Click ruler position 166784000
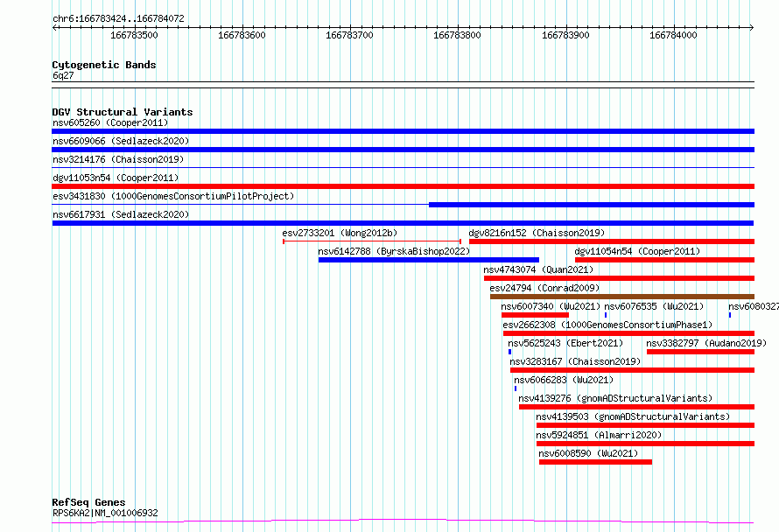This screenshot has width=779, height=532. coord(673,35)
